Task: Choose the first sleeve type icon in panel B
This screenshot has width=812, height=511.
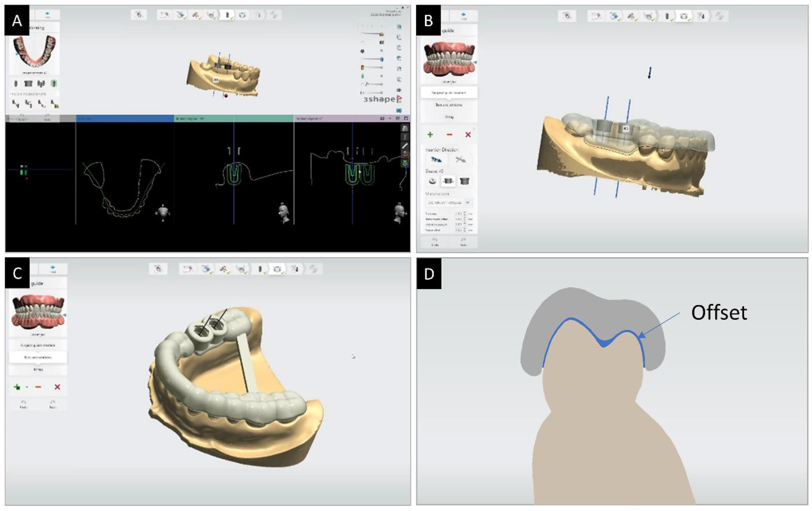Action: [x=432, y=181]
